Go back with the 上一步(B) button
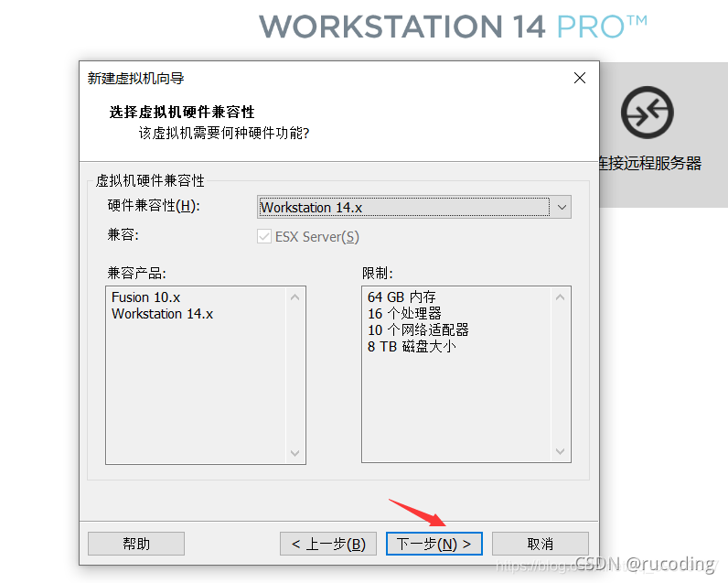728x583 pixels. coord(328,544)
